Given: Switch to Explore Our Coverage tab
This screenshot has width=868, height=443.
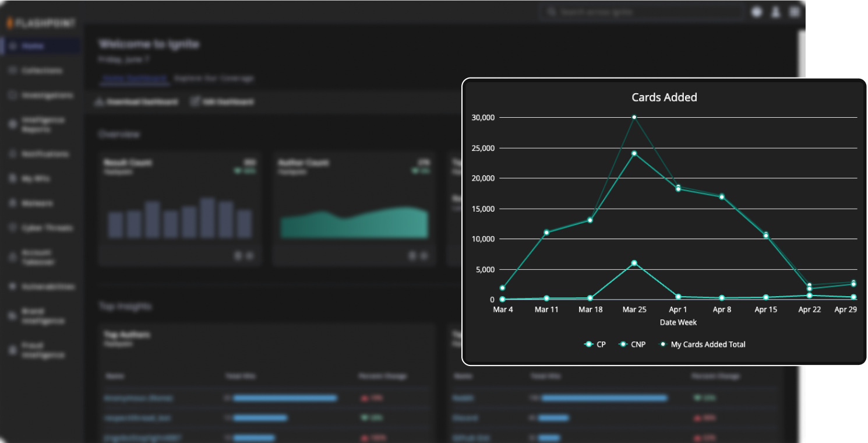Looking at the screenshot, I should (x=214, y=78).
